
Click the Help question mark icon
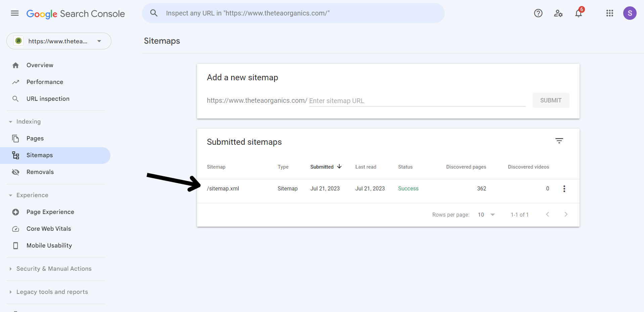point(538,13)
